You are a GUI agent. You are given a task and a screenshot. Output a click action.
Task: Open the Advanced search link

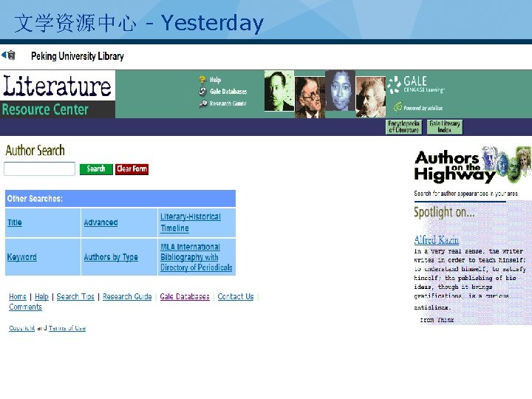(100, 222)
